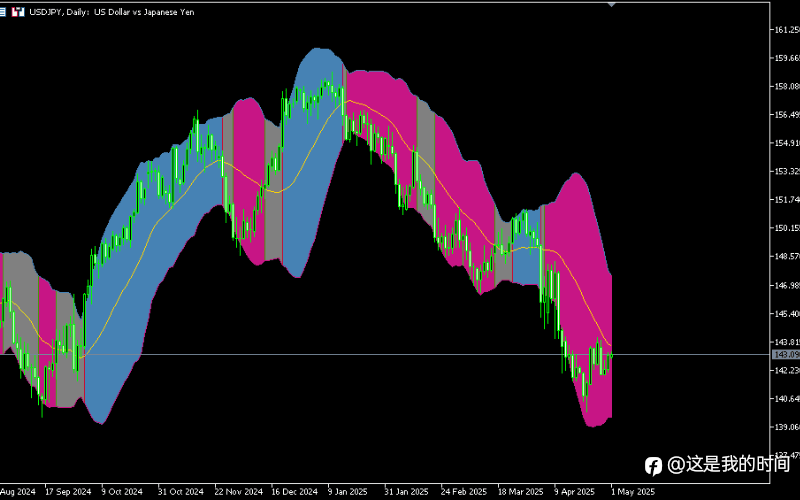
Task: Click the 22 Nov 2024 date label
Action: 239,492
